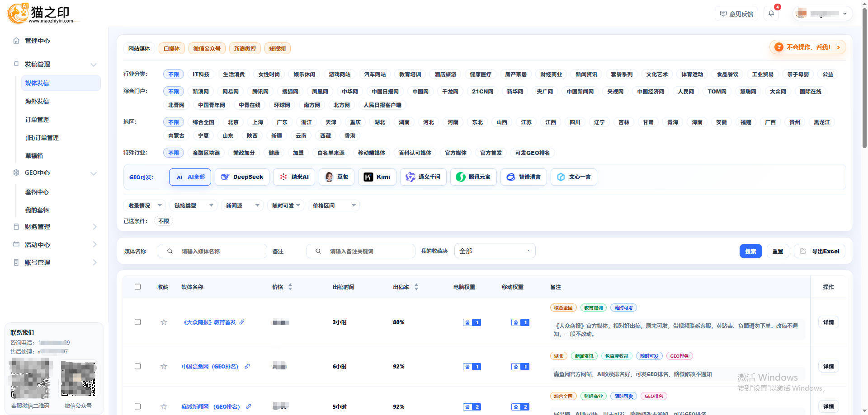Check the 《大众商报》教育首发 row checkbox
Screen dimensions: 868x415
(137, 322)
